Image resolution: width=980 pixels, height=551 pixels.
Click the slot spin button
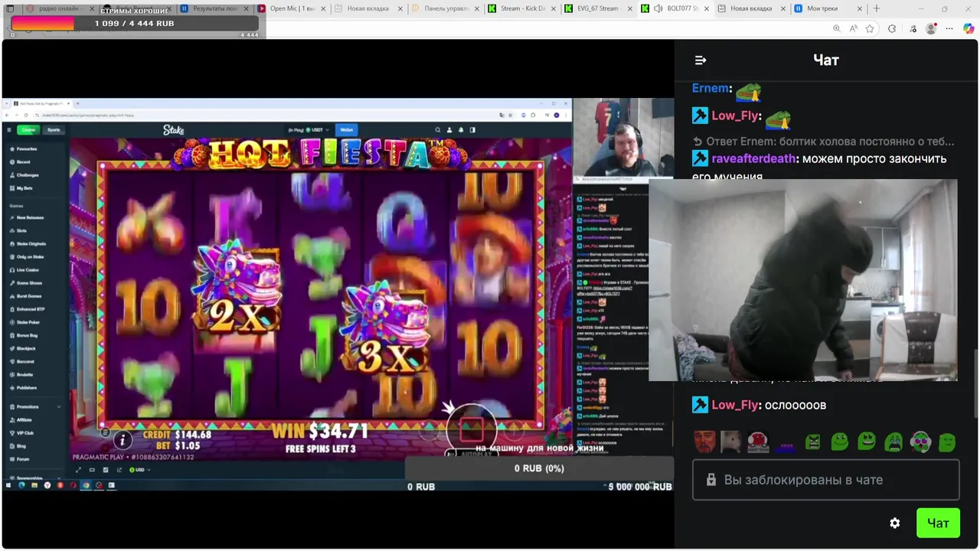pyautogui.click(x=472, y=429)
